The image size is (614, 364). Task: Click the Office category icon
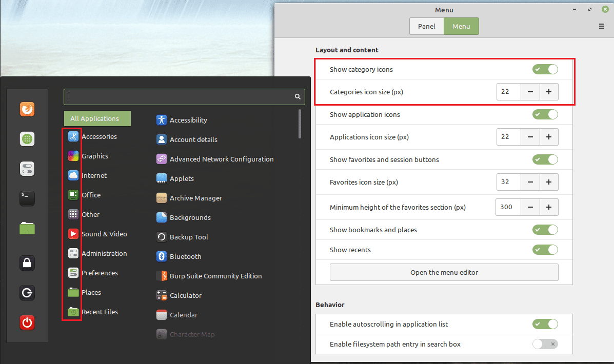pos(73,194)
